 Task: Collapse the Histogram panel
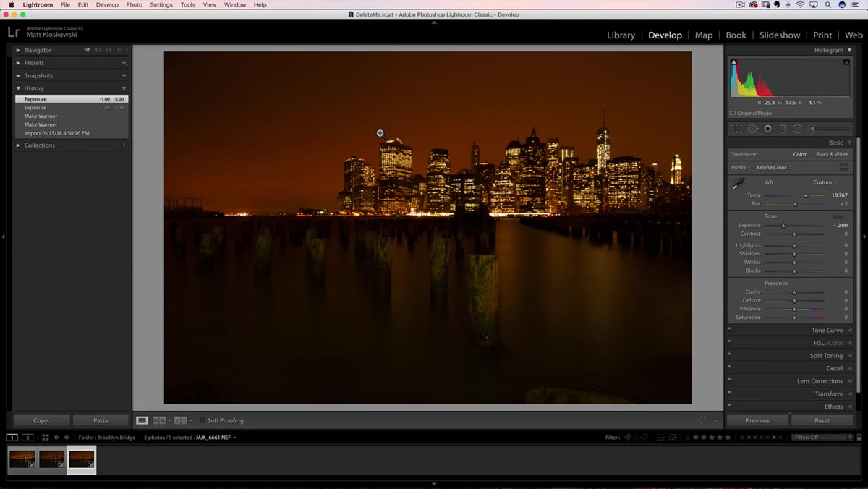click(849, 50)
